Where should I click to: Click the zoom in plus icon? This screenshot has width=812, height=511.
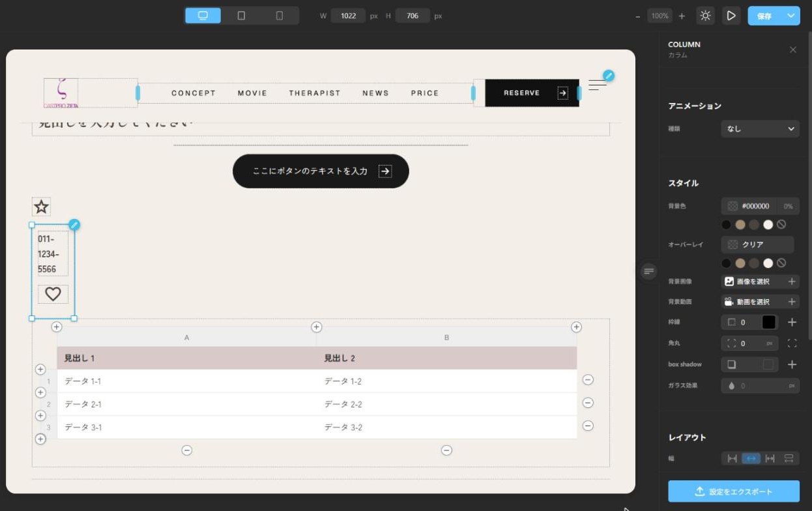682,16
